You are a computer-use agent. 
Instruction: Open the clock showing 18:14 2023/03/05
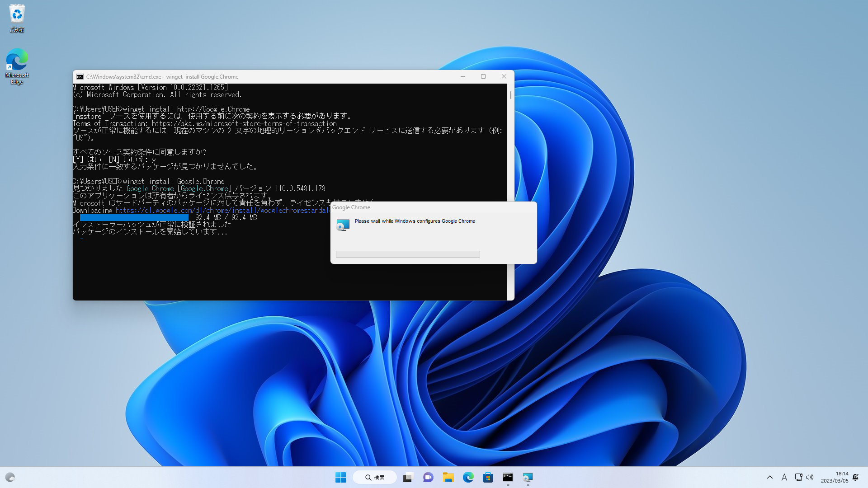tap(835, 477)
